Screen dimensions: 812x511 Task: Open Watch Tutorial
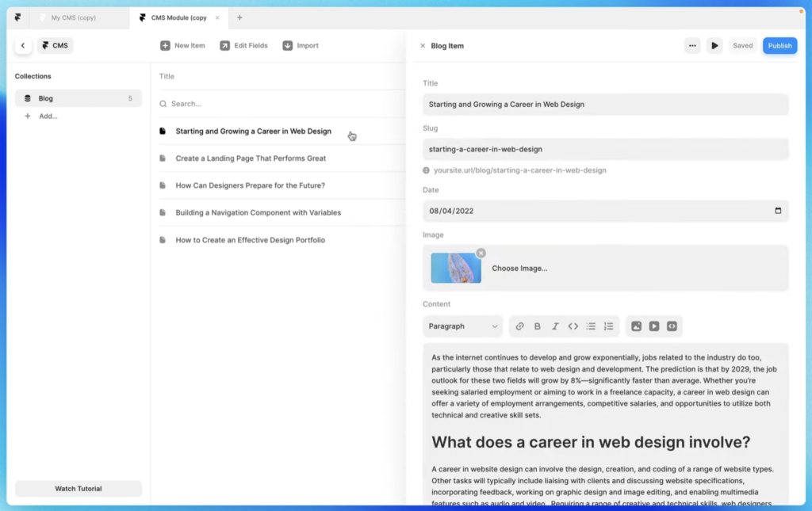(78, 488)
